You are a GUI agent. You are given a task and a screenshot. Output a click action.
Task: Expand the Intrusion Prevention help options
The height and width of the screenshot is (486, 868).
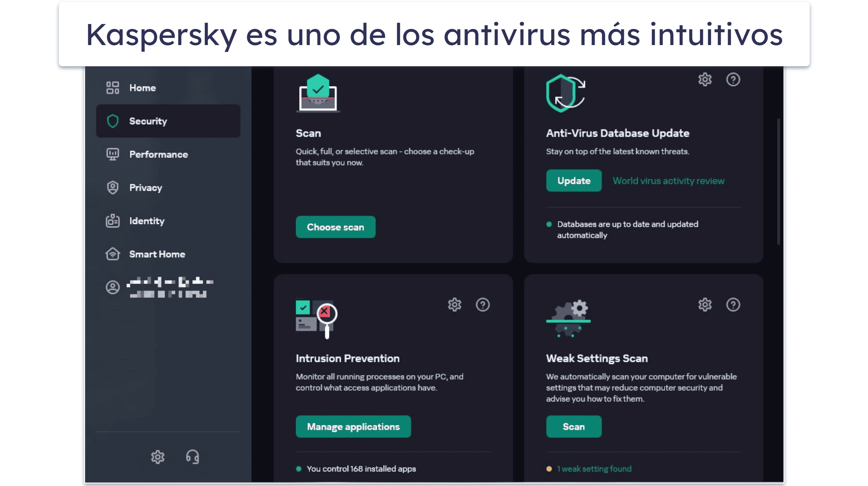[482, 304]
